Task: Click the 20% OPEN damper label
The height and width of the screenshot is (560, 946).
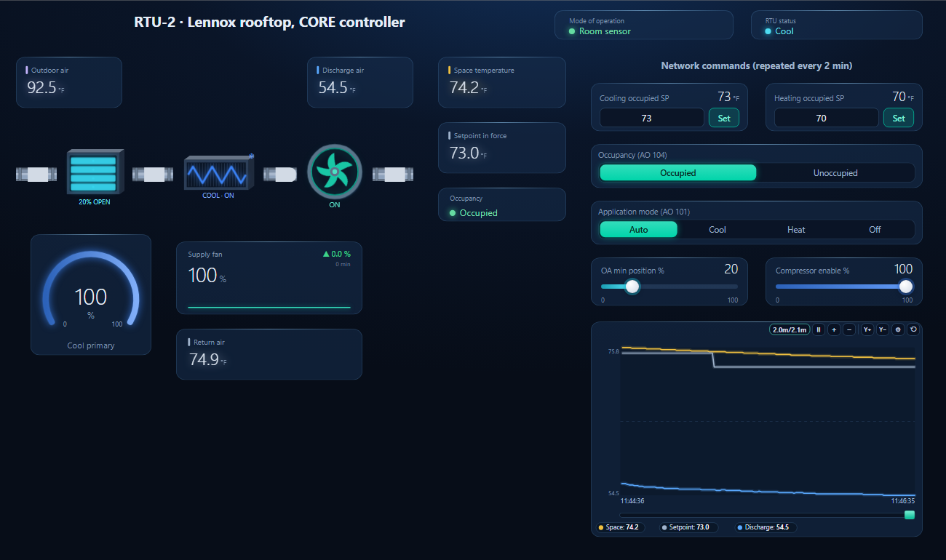Action: coord(95,202)
